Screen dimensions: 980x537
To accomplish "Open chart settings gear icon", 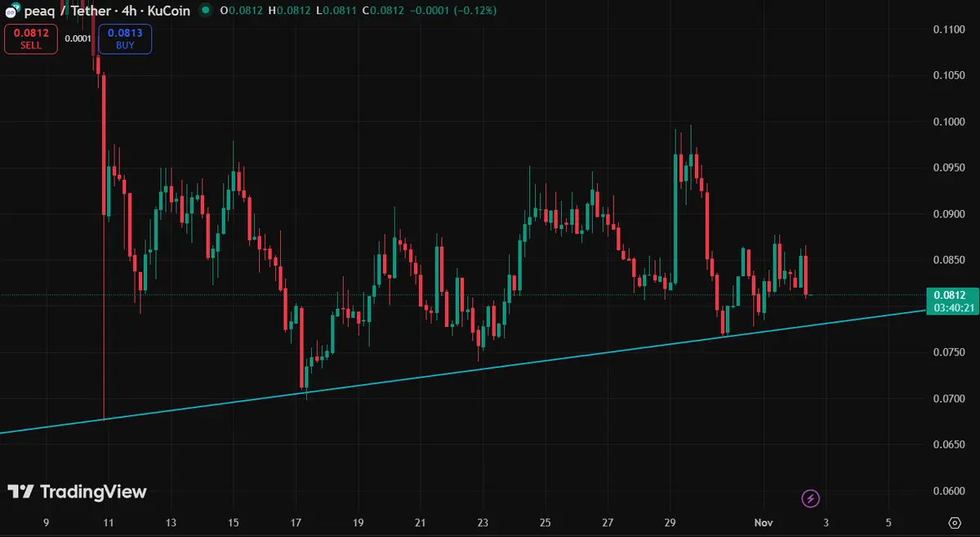I will [954, 522].
